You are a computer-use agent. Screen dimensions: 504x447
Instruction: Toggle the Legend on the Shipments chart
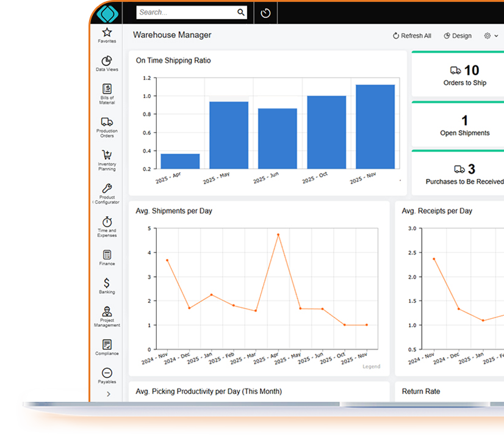370,366
